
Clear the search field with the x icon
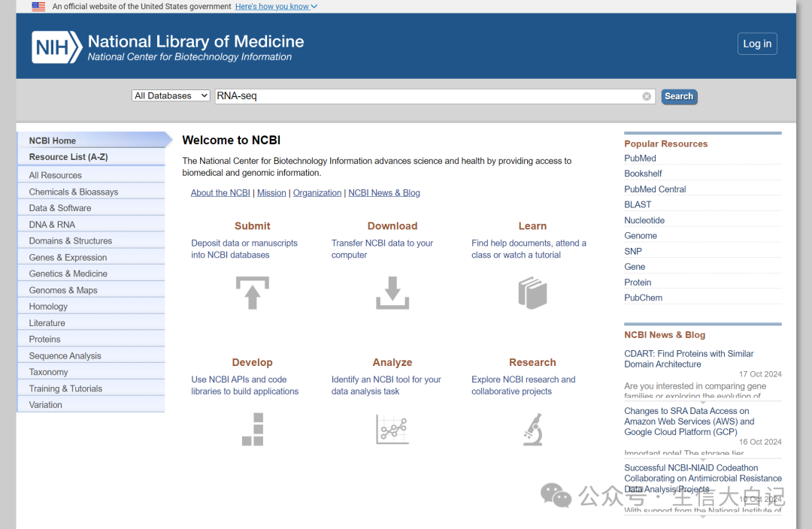click(647, 96)
